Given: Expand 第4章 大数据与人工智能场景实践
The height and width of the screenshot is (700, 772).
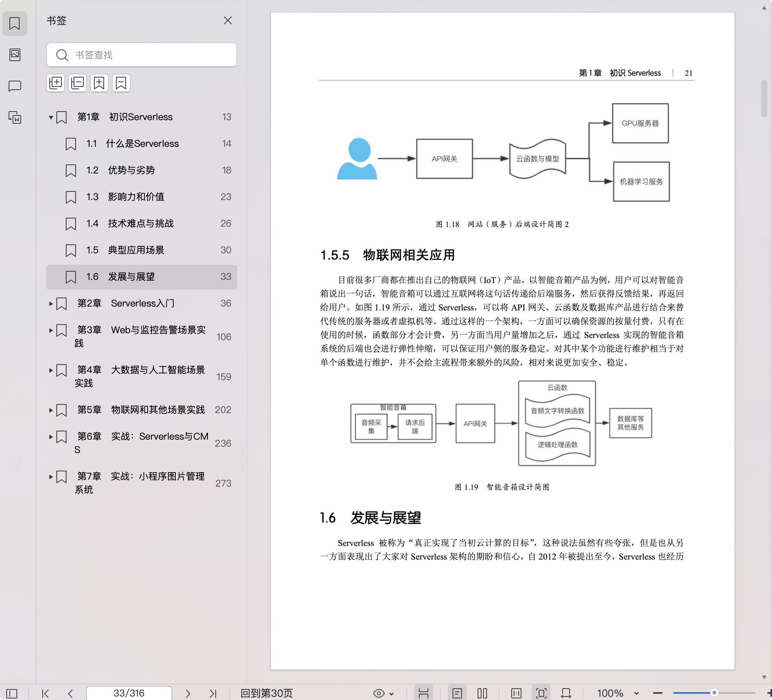Looking at the screenshot, I should 51,370.
